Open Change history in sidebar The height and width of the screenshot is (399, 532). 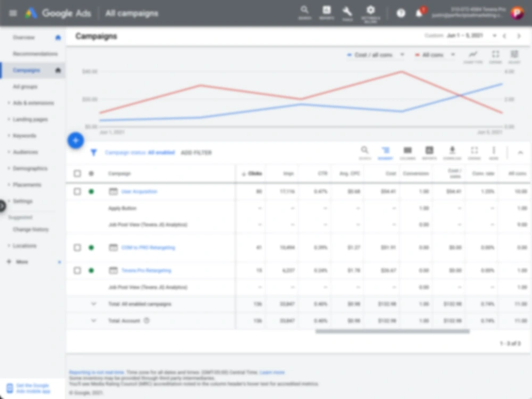coord(30,229)
